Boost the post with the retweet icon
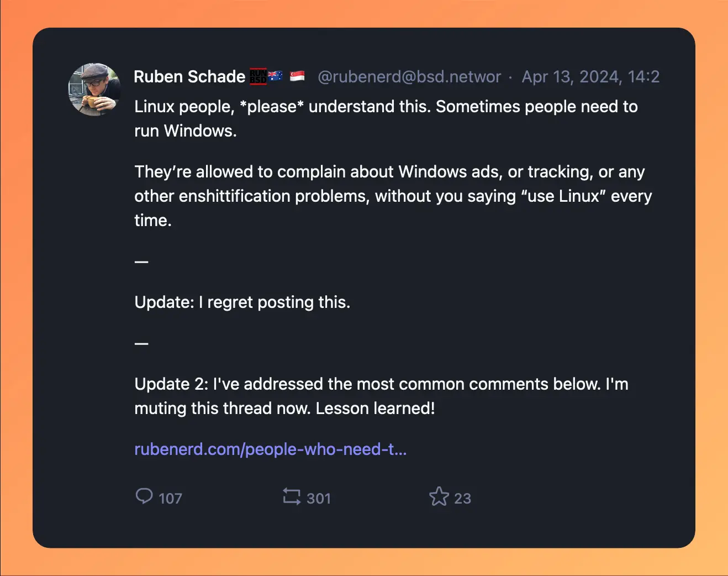 pos(292,496)
